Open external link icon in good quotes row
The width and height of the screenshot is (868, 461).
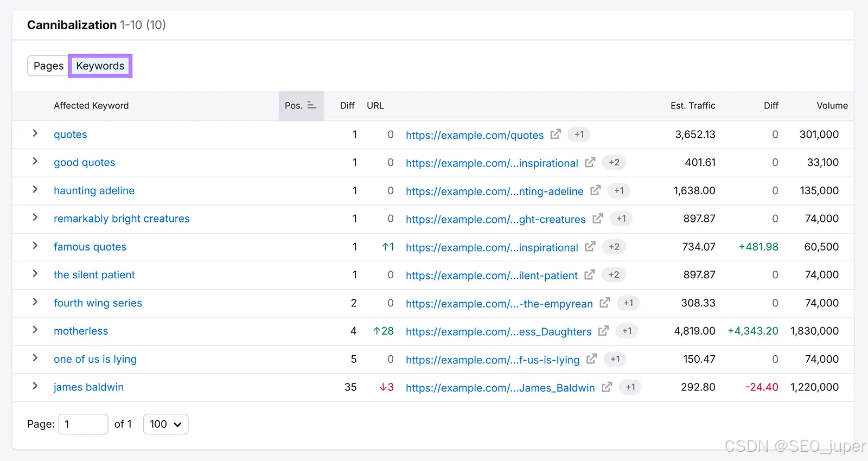pyautogui.click(x=590, y=162)
